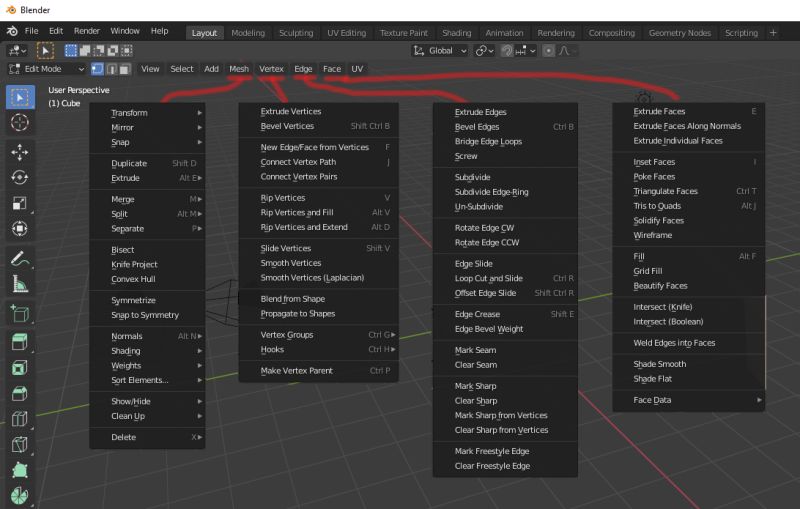This screenshot has width=800, height=509.
Task: Select the Rotate tool
Action: click(x=20, y=177)
